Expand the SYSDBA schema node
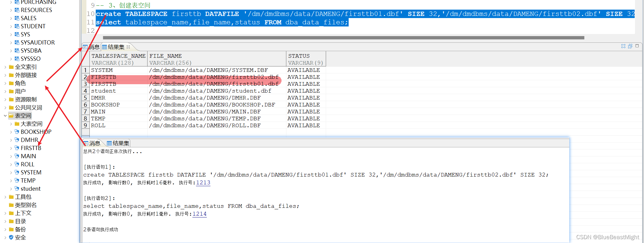644x243 pixels. [11, 51]
